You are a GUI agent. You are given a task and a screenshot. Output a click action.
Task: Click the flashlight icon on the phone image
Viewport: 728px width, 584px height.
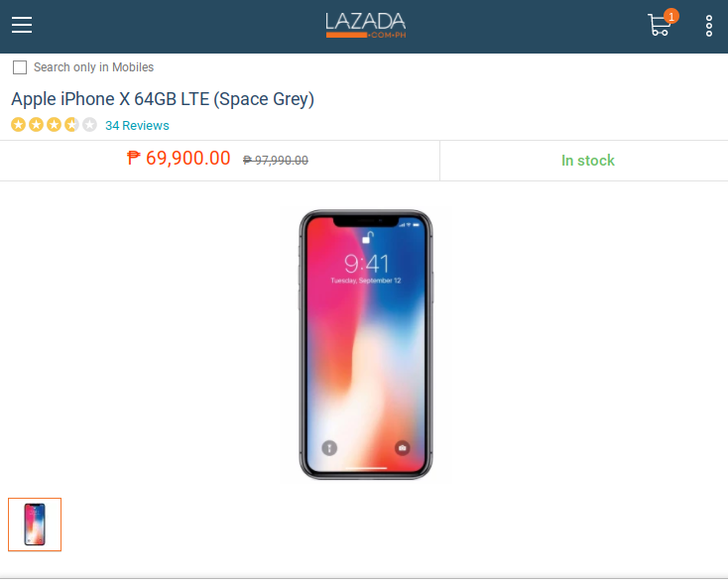click(329, 448)
